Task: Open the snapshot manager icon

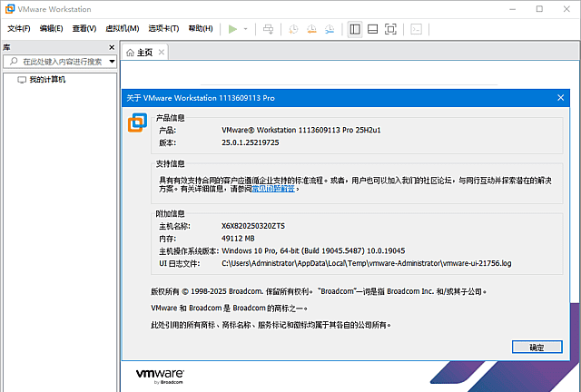Action: tap(330, 29)
